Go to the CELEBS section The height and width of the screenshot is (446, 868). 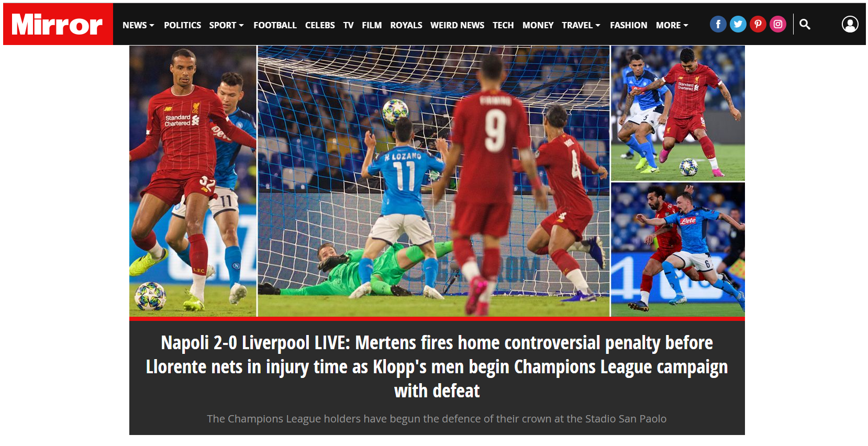[320, 25]
